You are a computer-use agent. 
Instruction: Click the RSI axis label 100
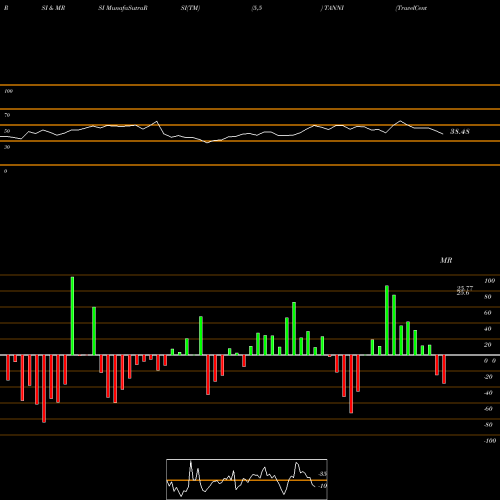[8, 91]
